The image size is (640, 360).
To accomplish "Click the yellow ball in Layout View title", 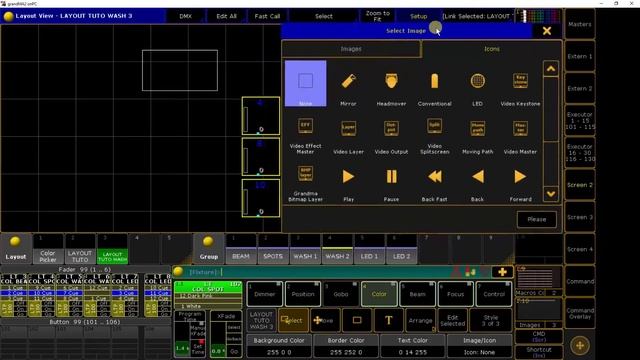I will coord(8,16).
